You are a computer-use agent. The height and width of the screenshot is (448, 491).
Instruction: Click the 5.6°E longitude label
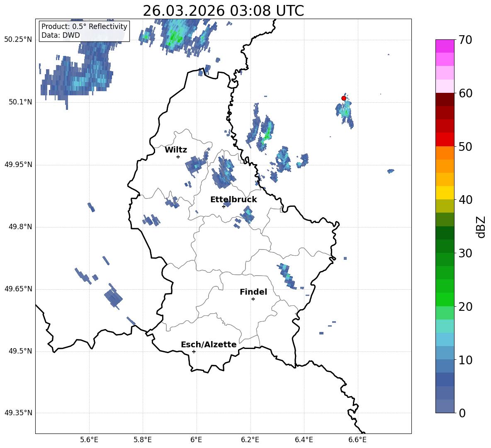[x=89, y=440]
